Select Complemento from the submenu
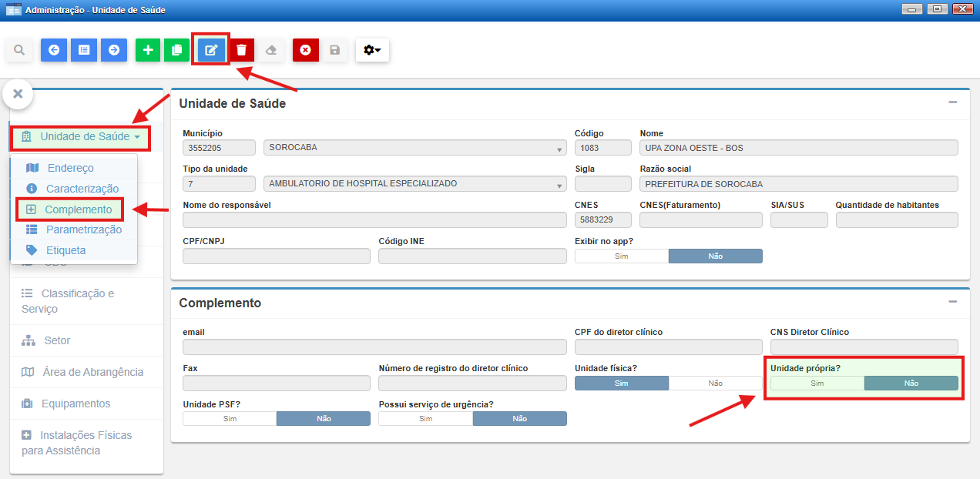 click(78, 209)
